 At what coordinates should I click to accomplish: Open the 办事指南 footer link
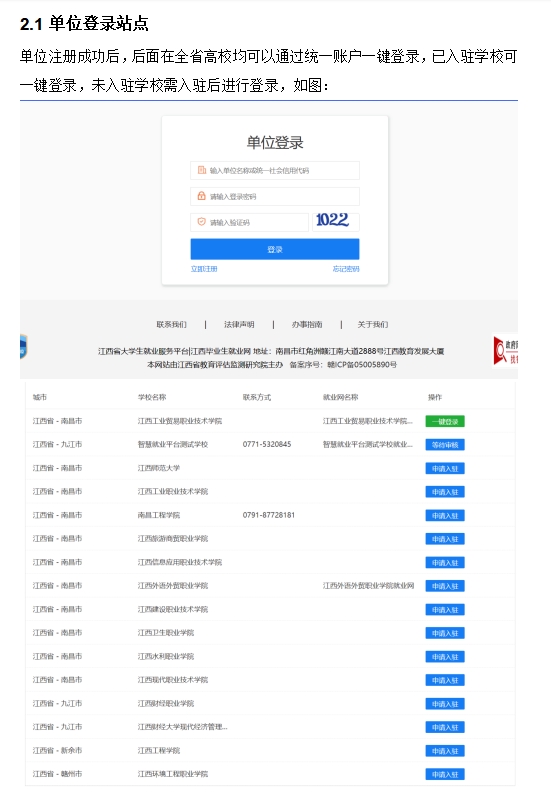coord(307,325)
